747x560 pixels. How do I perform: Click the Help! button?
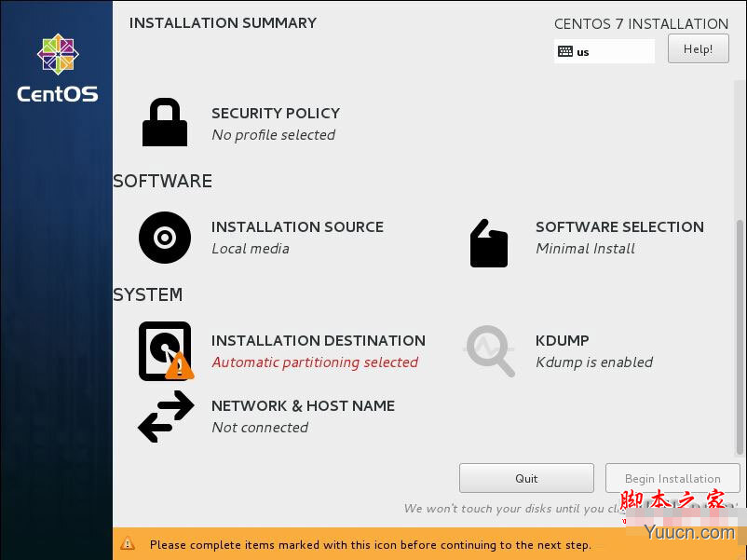(x=699, y=48)
